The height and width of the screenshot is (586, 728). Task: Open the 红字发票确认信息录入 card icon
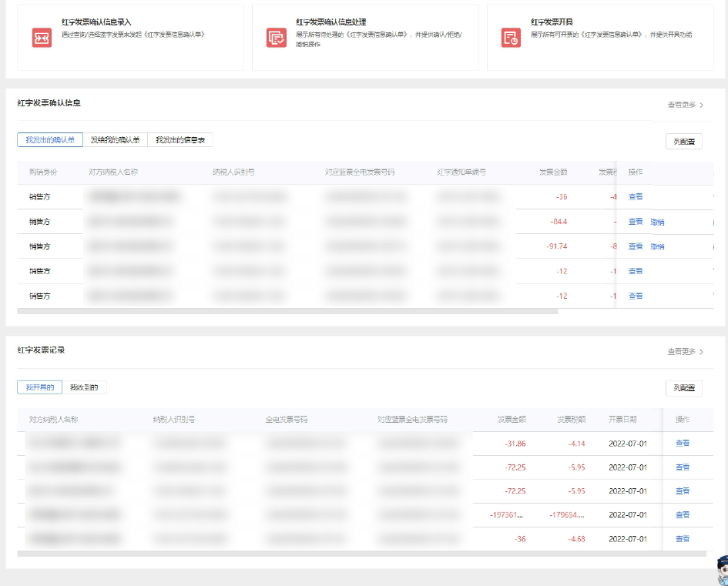click(x=42, y=38)
